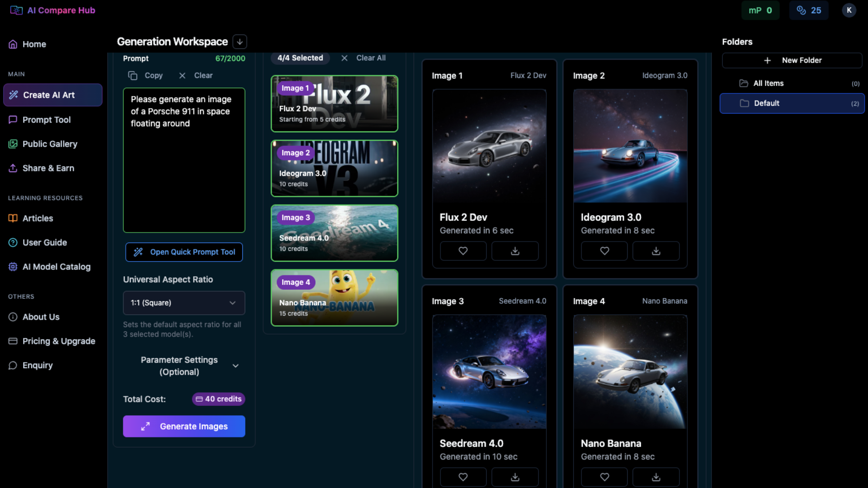Screen dimensions: 868x488
Task: Favorite the Nano Banana image with heart
Action: pyautogui.click(x=604, y=477)
